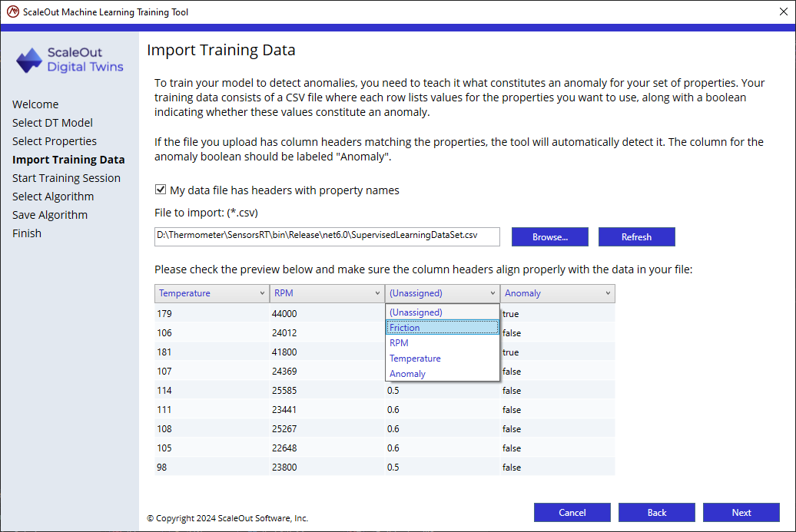Go to the Select Properties step
The height and width of the screenshot is (532, 796).
coord(55,141)
